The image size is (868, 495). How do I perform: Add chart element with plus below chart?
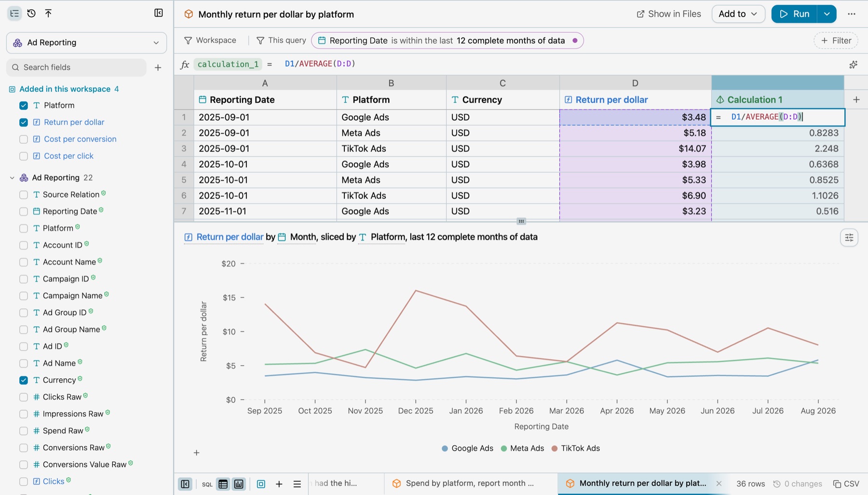(x=196, y=453)
